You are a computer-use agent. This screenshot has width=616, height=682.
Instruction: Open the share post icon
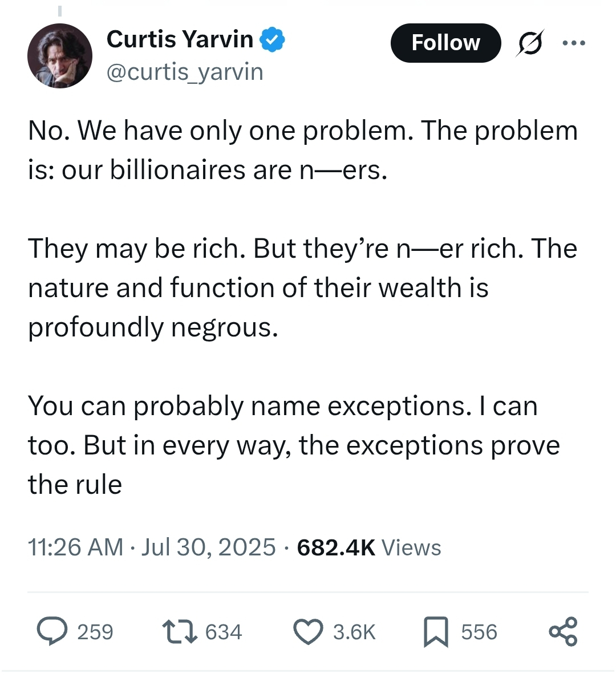[563, 632]
